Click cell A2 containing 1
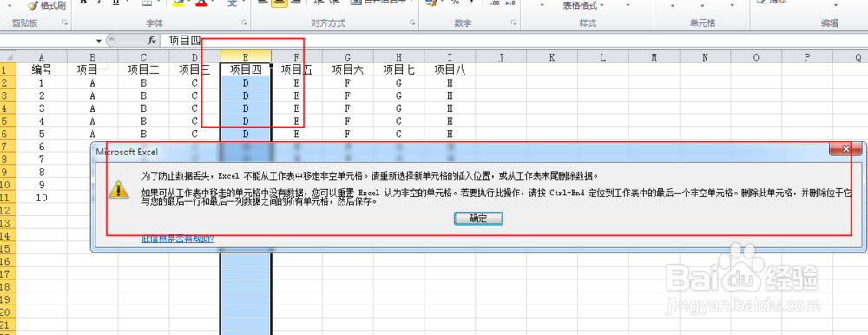The height and width of the screenshot is (335, 868). 42,82
